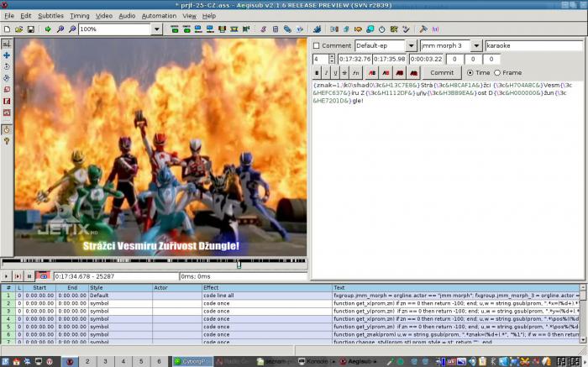
Task: Switch to Konsole in the taskbar
Action: pyautogui.click(x=317, y=361)
